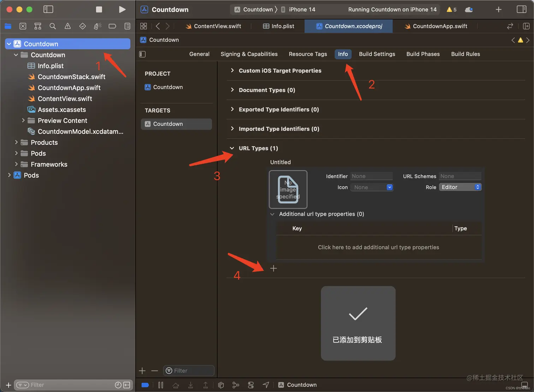Run the Countdown scheme
This screenshot has height=392, width=534.
point(122,10)
